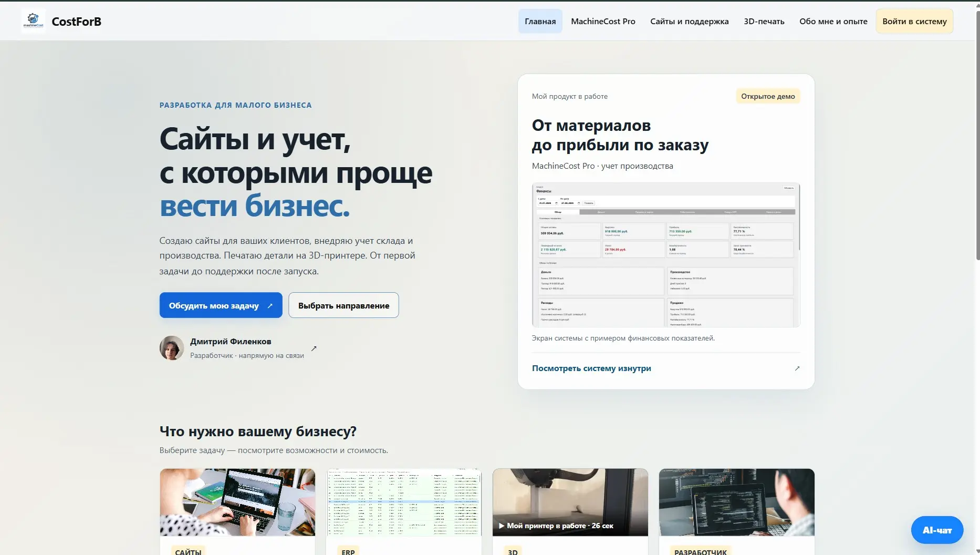Click the Что нужно вашему бизнесу? heading
This screenshot has width=980, height=555.
[258, 431]
